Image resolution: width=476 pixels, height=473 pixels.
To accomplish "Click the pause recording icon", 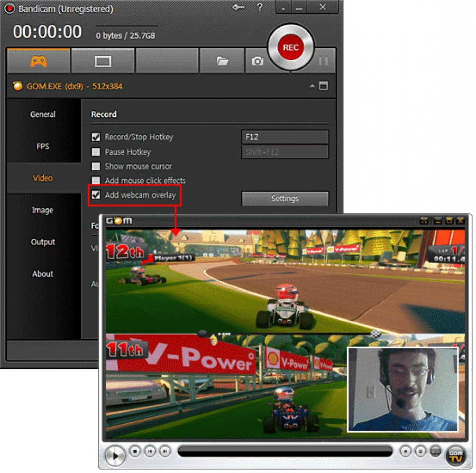I will pos(323,61).
